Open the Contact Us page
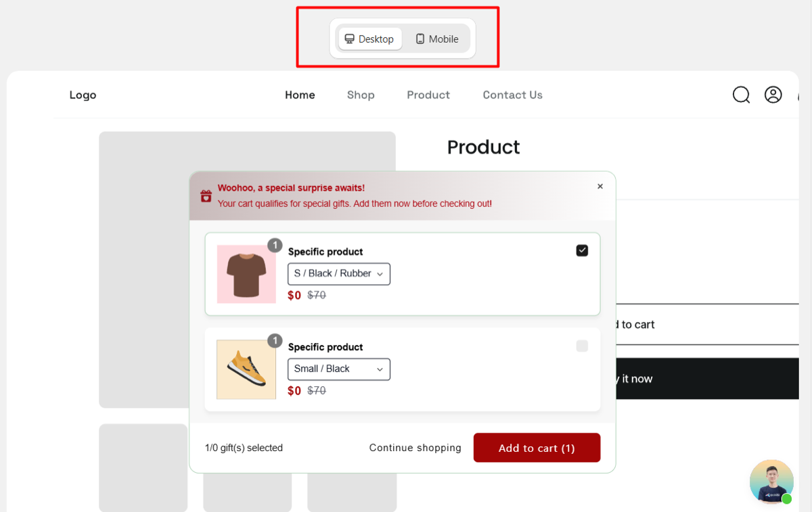 (513, 95)
